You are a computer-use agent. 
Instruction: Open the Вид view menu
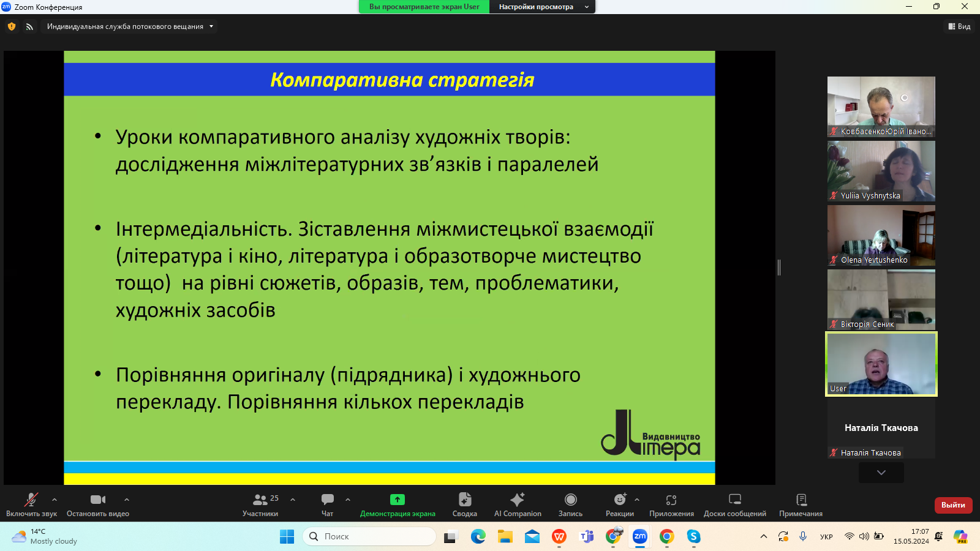[959, 26]
